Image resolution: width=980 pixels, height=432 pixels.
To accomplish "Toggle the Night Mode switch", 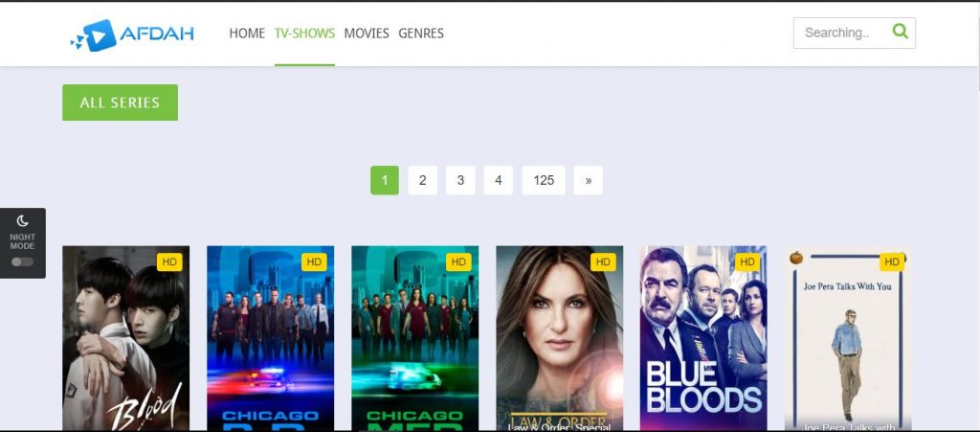I will click(x=23, y=261).
